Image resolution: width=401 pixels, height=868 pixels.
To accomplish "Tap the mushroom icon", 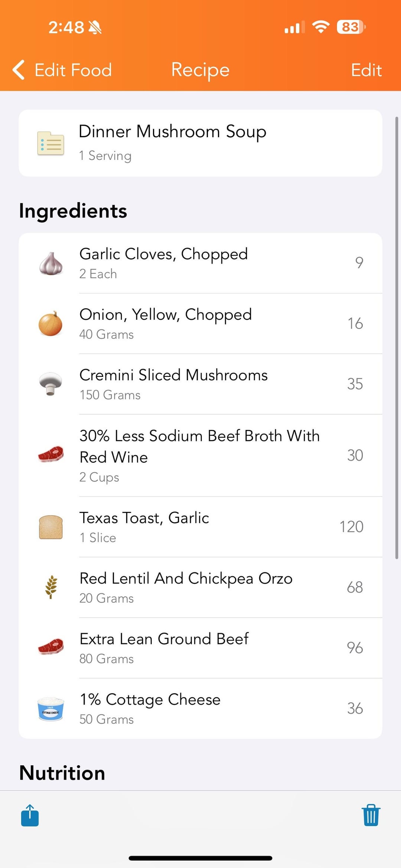I will 50,384.
